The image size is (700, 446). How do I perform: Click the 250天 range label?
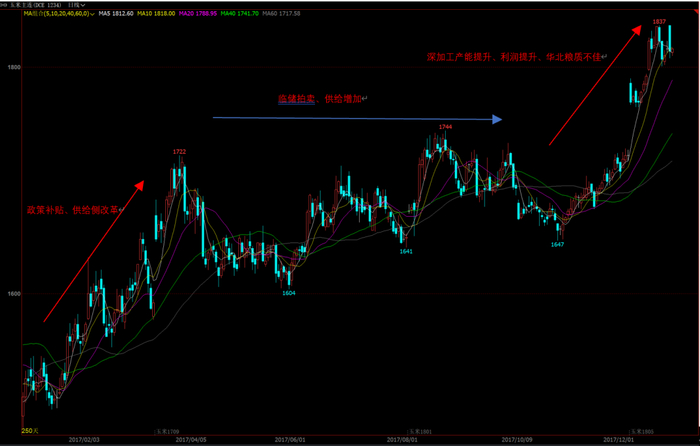(x=30, y=431)
